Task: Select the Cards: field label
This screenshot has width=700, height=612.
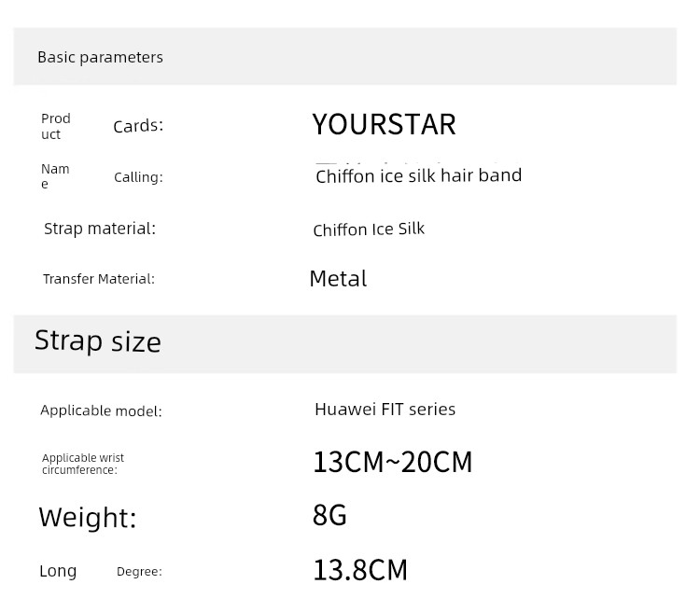Action: coord(138,126)
